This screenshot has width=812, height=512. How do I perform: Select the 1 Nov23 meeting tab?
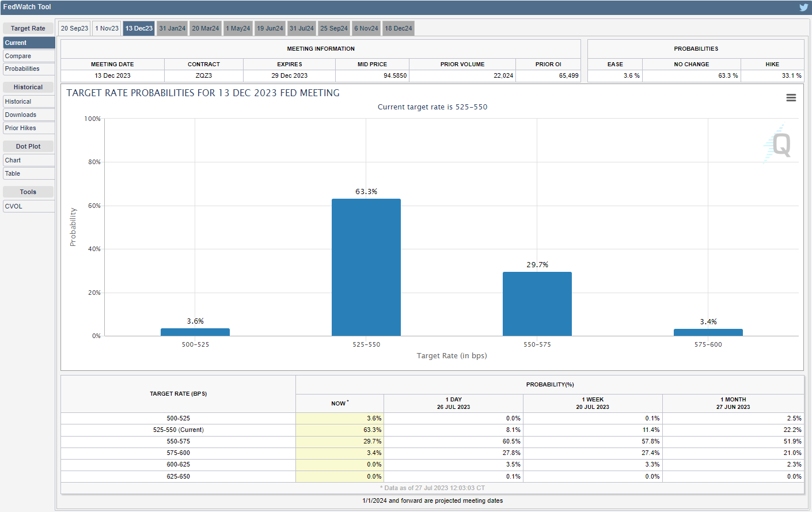[x=107, y=28]
